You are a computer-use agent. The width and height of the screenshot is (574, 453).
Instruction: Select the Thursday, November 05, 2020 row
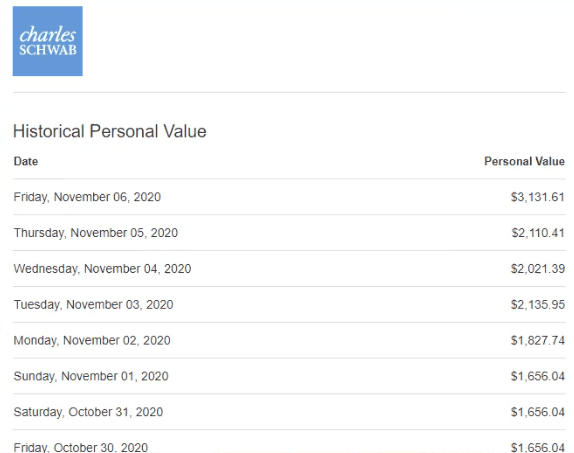click(289, 233)
